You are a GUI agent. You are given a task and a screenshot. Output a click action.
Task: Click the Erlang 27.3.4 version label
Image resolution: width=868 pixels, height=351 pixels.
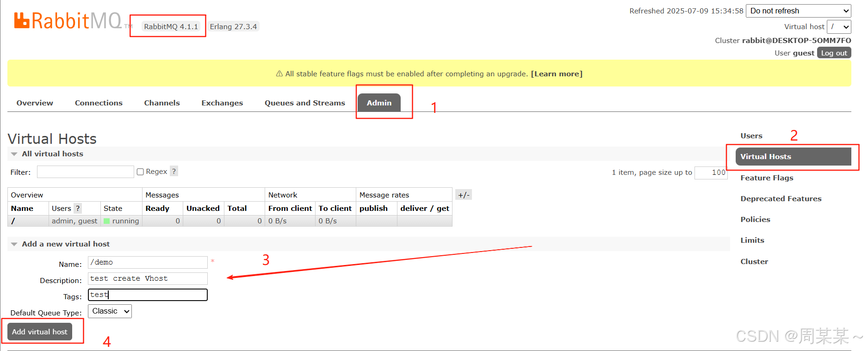(233, 26)
